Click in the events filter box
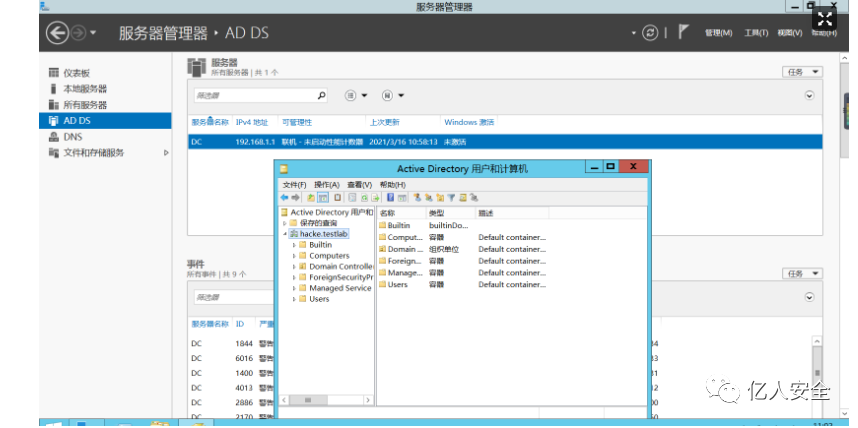The height and width of the screenshot is (428, 858). coord(233,297)
